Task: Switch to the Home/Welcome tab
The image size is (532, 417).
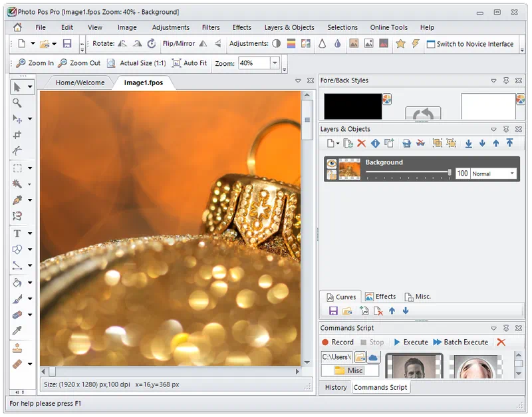Action: pos(80,82)
